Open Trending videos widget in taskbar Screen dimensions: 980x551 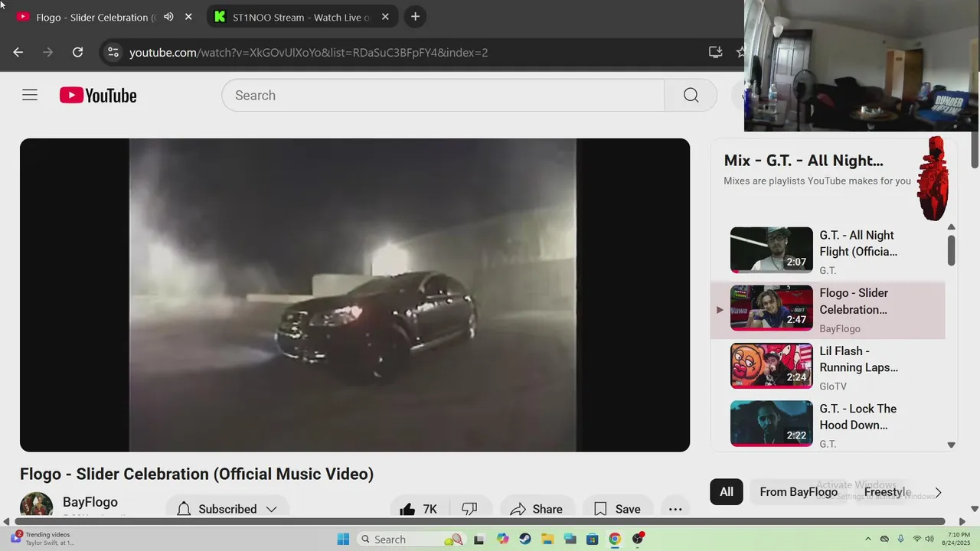click(x=42, y=539)
